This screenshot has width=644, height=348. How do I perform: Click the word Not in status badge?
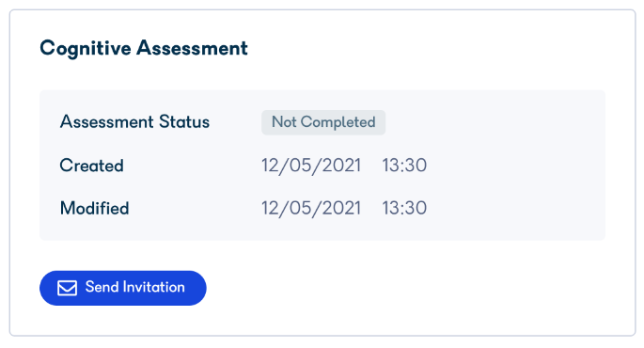[284, 122]
